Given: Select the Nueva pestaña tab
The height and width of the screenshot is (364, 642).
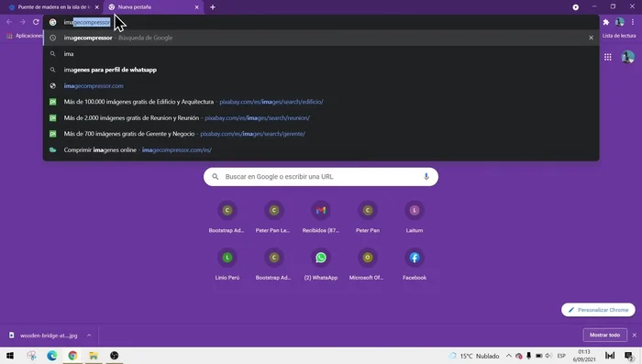Looking at the screenshot, I should coord(154,7).
